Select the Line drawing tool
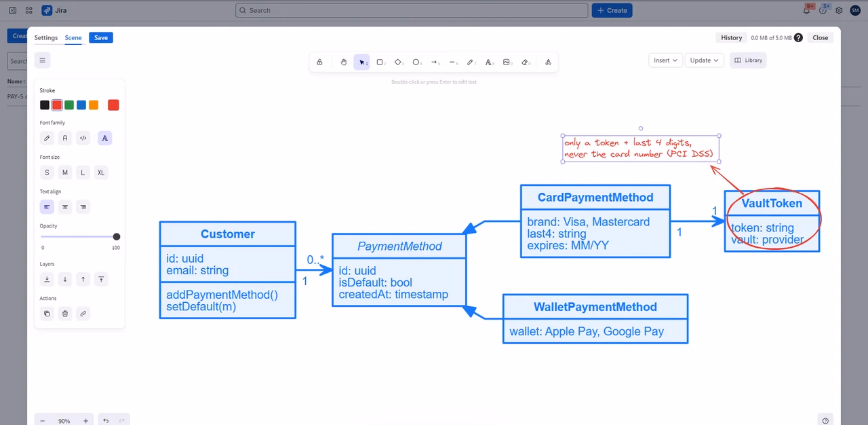The width and height of the screenshot is (868, 425). [x=453, y=62]
